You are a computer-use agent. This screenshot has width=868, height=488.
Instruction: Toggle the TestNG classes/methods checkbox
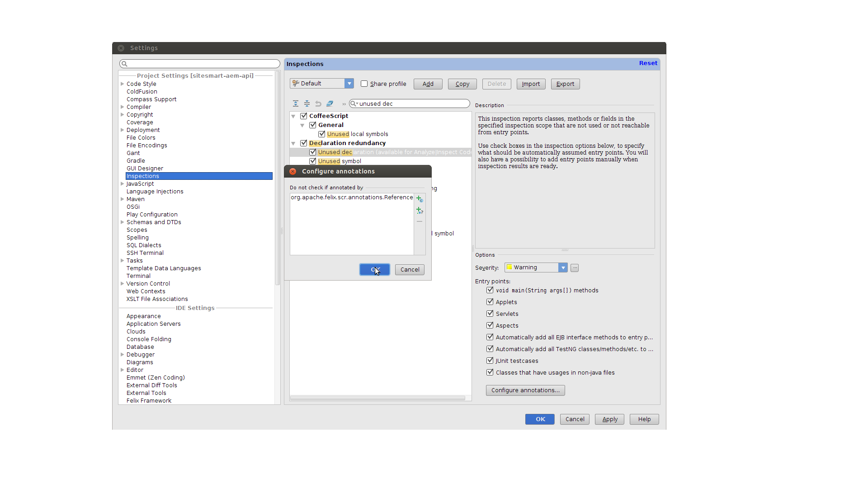pyautogui.click(x=490, y=349)
